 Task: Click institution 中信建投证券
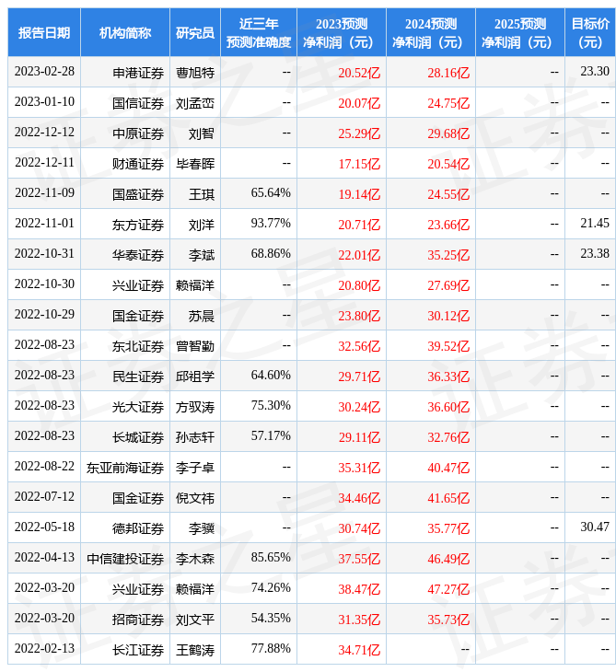(125, 560)
